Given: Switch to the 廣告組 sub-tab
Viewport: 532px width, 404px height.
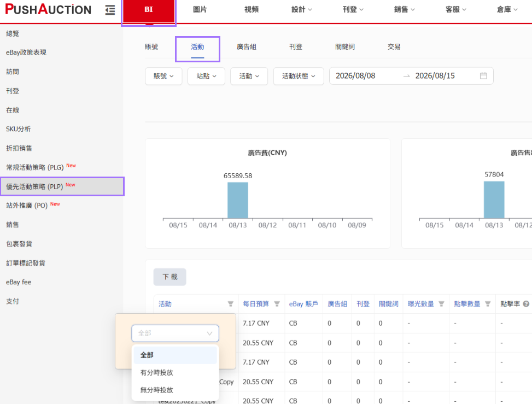Looking at the screenshot, I should tap(247, 47).
